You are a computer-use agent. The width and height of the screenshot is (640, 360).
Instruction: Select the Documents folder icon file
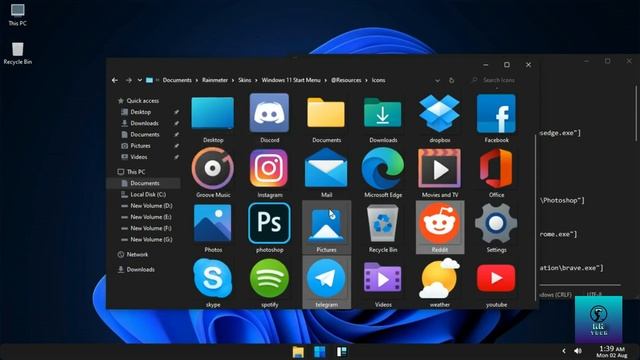click(x=326, y=118)
